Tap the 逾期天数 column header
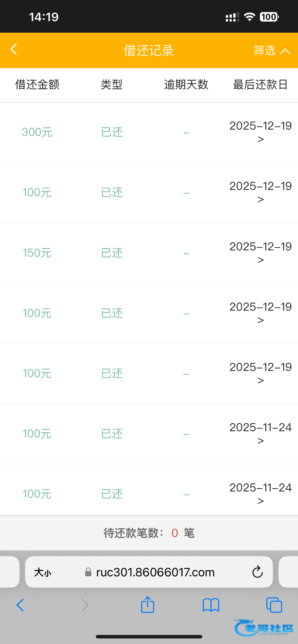Image resolution: width=298 pixels, height=644 pixels. click(x=186, y=85)
